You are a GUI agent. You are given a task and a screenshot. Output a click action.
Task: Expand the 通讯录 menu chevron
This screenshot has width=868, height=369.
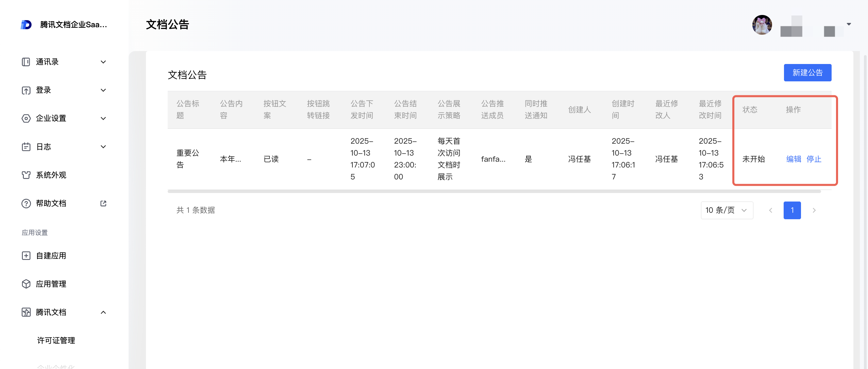tap(103, 62)
